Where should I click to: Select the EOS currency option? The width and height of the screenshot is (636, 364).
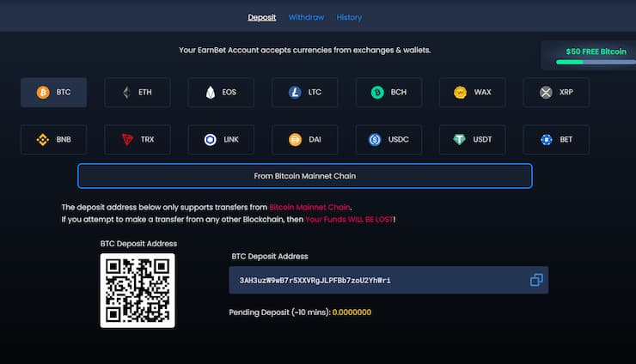pyautogui.click(x=221, y=93)
